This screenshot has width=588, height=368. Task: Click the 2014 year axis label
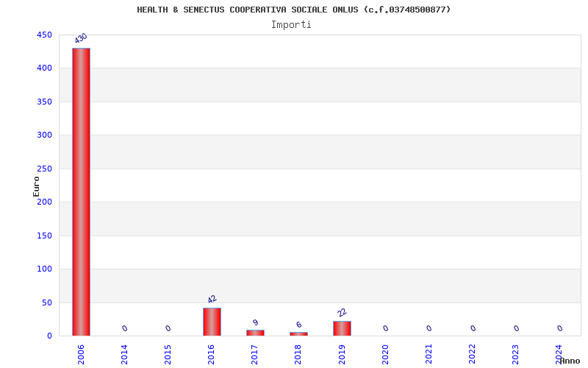(x=124, y=354)
